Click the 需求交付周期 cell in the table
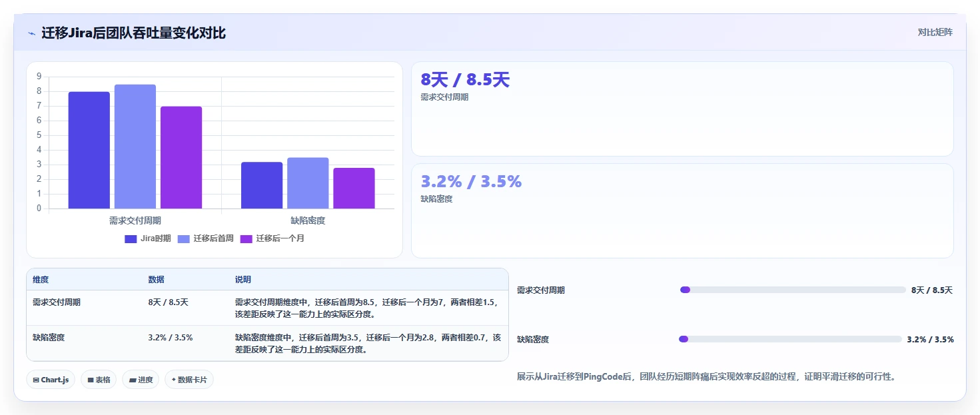The image size is (980, 415). tap(57, 302)
